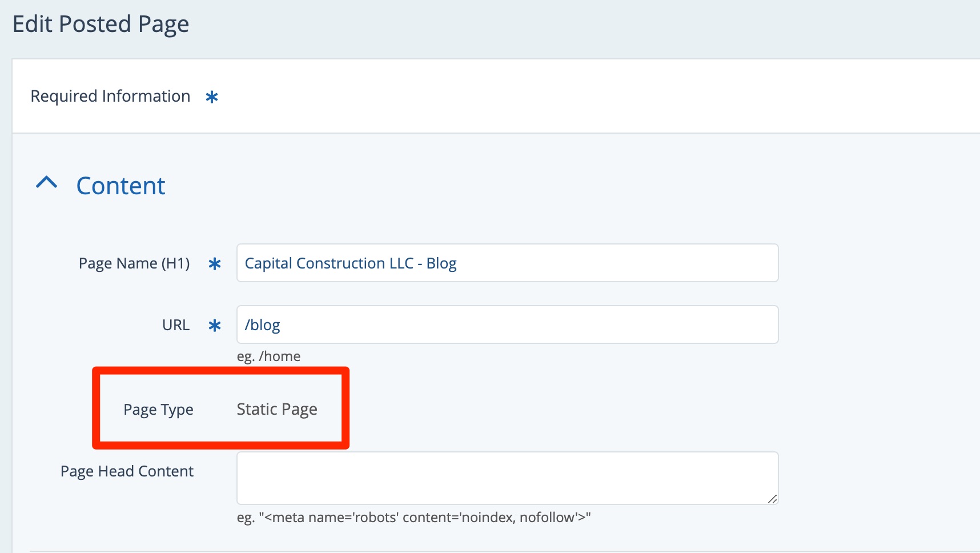Click the "eg. /home" hint text
980x553 pixels.
click(268, 356)
